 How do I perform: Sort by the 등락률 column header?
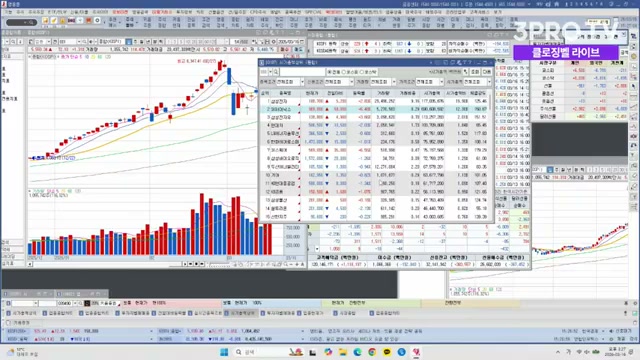click(359, 93)
